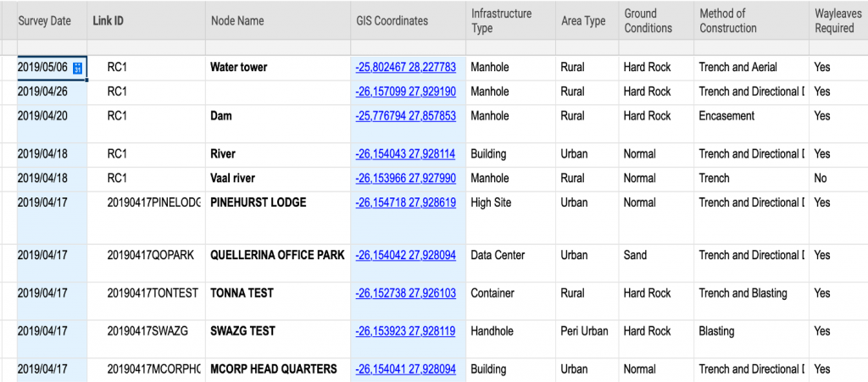Select the Link ID column header

108,20
